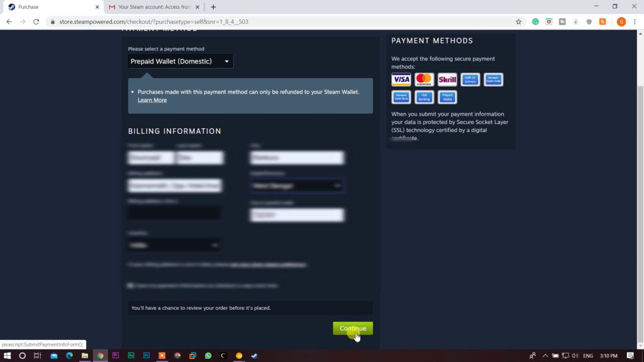
Task: Open the Mail app from the taskbar
Action: click(x=54, y=356)
